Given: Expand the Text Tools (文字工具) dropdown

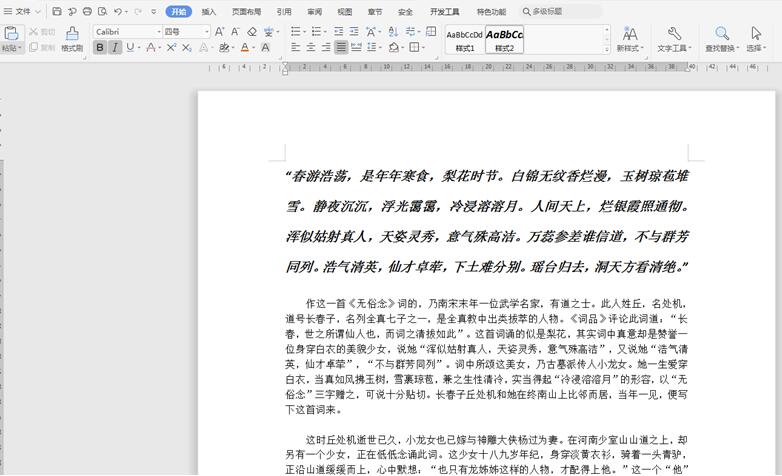Looking at the screenshot, I should (674, 40).
